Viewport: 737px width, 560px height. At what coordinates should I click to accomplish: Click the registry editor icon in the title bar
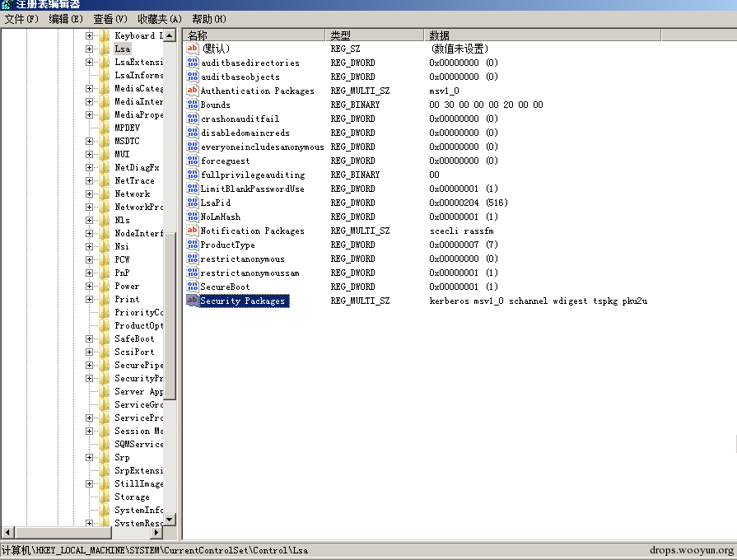[7, 5]
